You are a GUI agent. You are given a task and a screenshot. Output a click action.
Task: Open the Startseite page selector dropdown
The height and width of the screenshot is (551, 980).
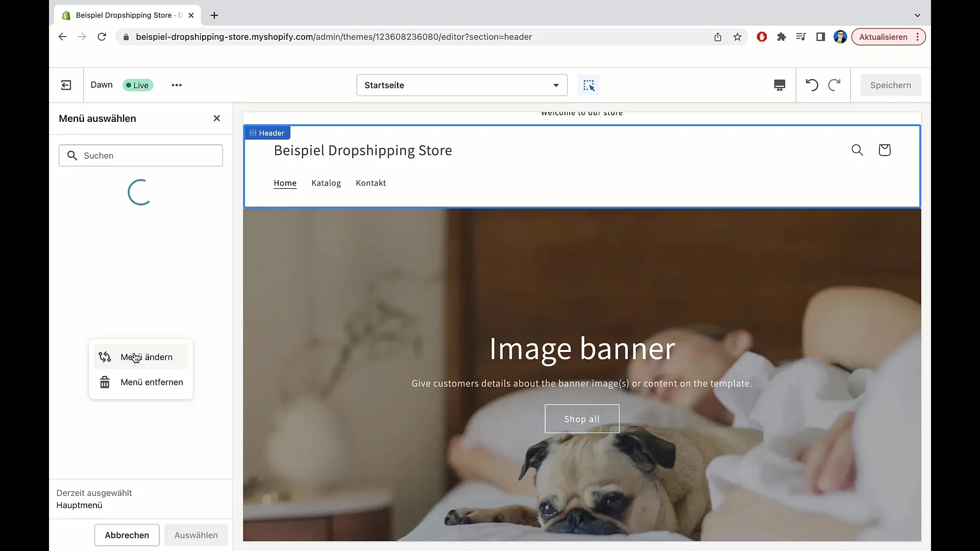click(x=462, y=85)
